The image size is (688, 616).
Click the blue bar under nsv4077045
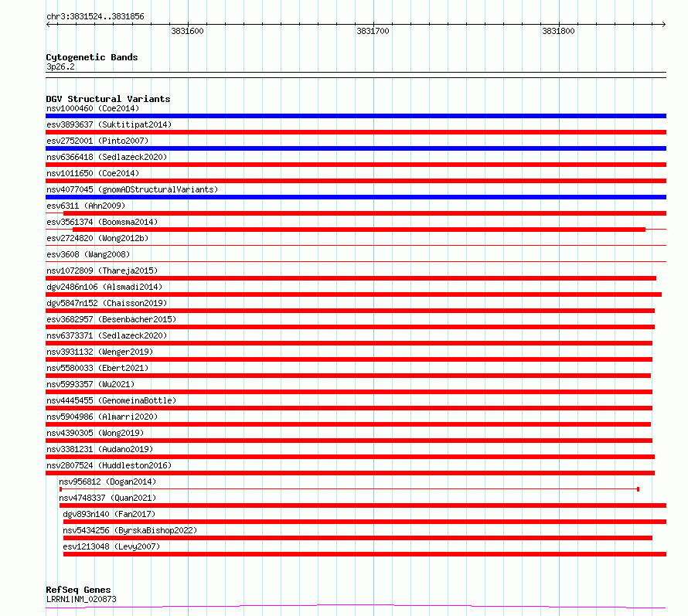tap(356, 197)
